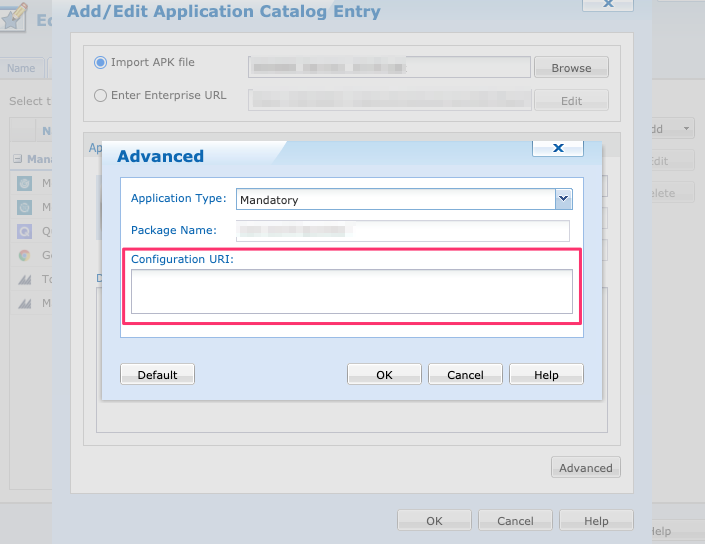Close the Advanced dialog with the X
This screenshot has height=544, width=705.
[558, 148]
